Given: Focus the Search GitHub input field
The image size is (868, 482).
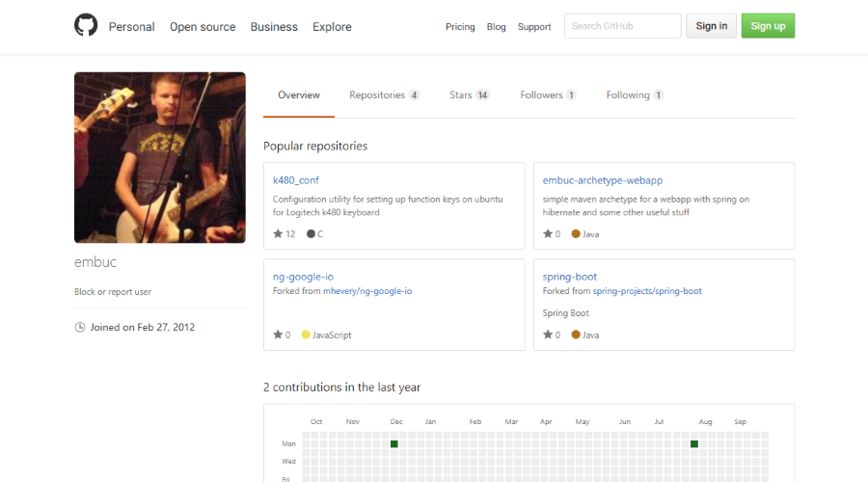Looking at the screenshot, I should click(622, 26).
